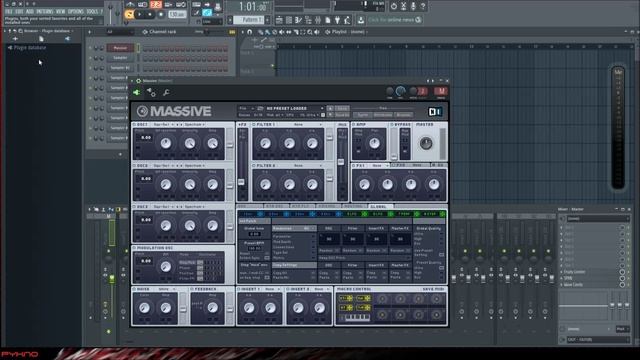Open OSC2 Spectrum mode dropdown
Screen dimensions: 640x360
195,166
